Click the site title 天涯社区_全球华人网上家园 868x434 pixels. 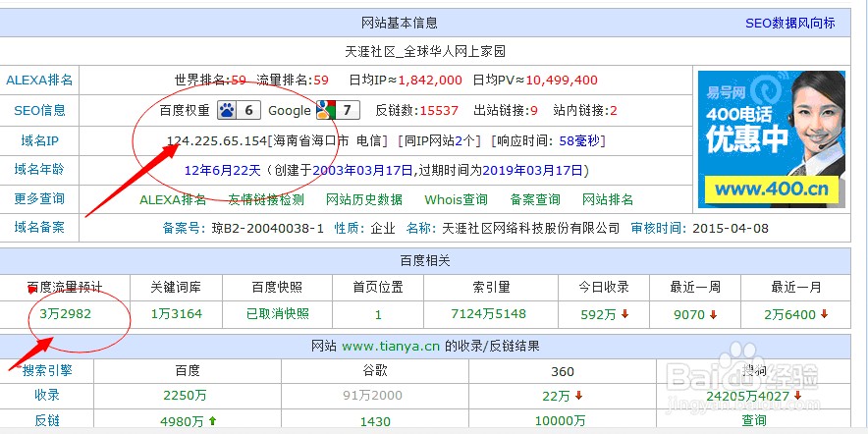pyautogui.click(x=425, y=51)
